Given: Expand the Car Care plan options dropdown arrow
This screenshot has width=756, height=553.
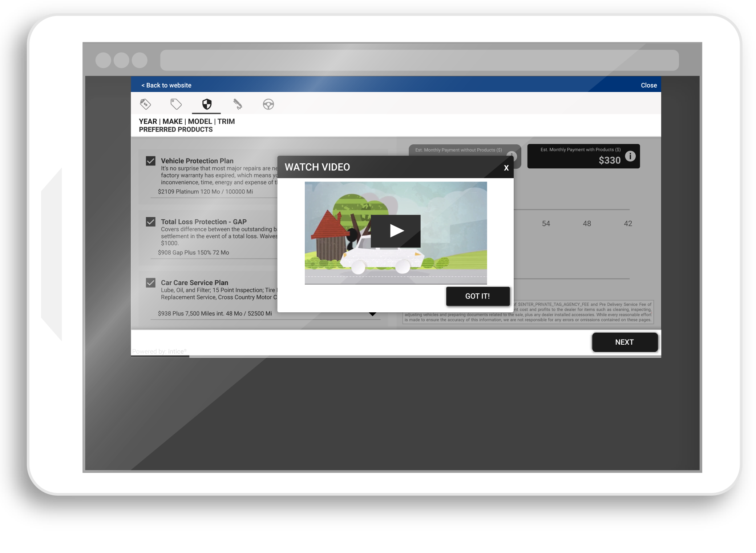Looking at the screenshot, I should tap(373, 314).
